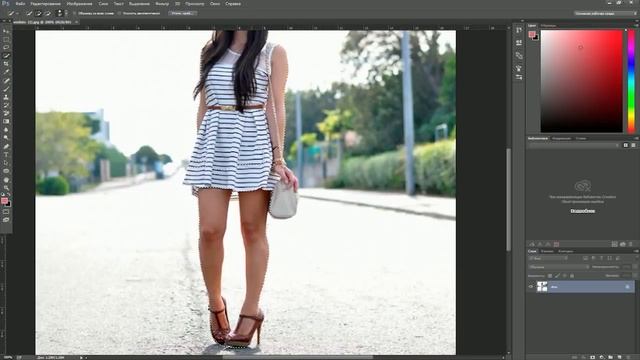Switch to the Paths tab
Image resolution: width=640 pixels, height=360 pixels.
pos(565,251)
